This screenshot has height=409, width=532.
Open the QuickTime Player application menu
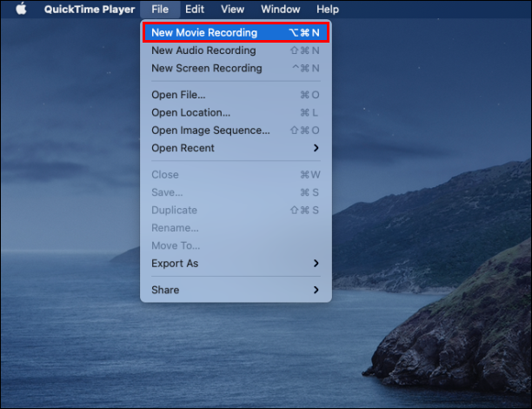90,10
